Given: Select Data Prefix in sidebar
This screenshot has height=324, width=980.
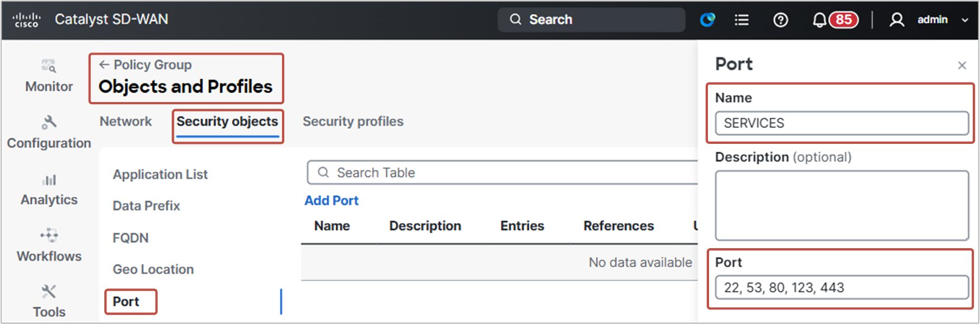Looking at the screenshot, I should (x=146, y=206).
